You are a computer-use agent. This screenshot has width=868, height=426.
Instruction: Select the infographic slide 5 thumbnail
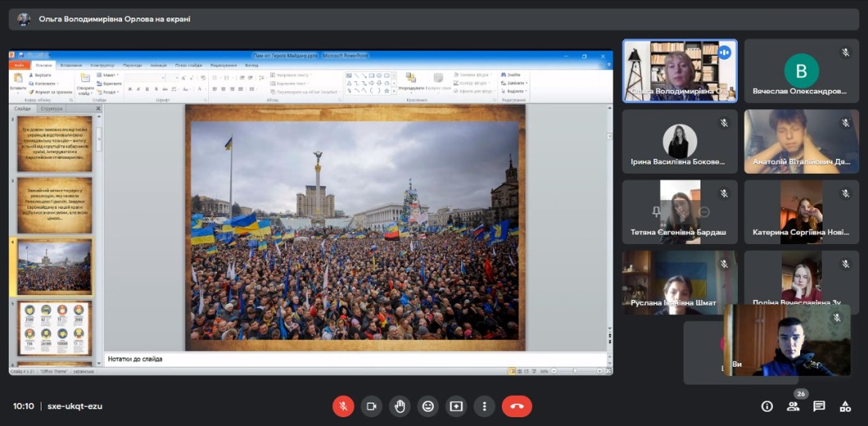coord(55,328)
